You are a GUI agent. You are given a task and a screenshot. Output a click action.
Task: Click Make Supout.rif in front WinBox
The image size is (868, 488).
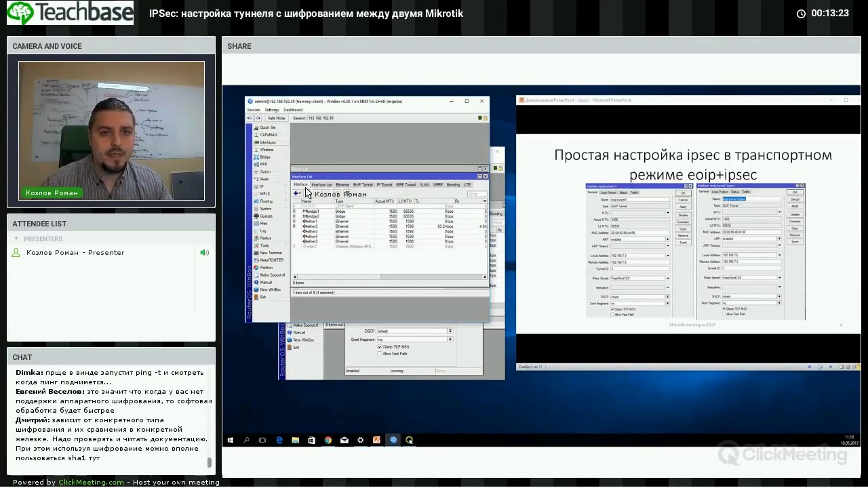(270, 275)
